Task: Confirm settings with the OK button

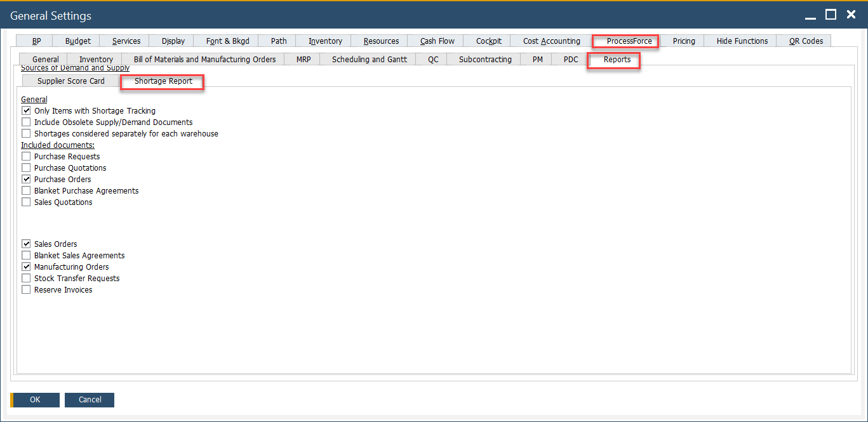Action: coord(35,400)
